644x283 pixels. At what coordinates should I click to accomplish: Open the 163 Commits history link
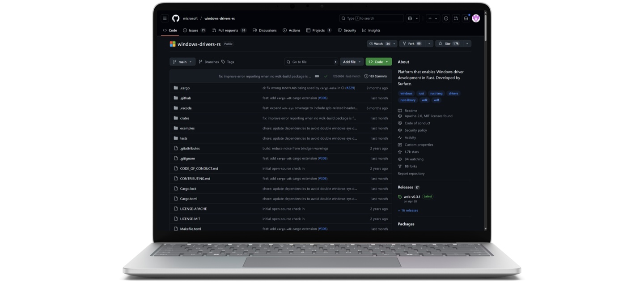[376, 76]
